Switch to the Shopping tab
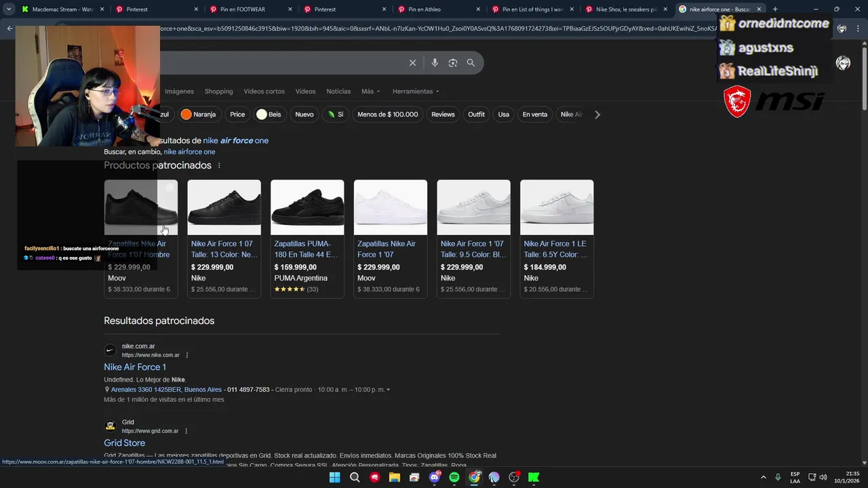Image resolution: width=868 pixels, height=488 pixels. pos(218,91)
